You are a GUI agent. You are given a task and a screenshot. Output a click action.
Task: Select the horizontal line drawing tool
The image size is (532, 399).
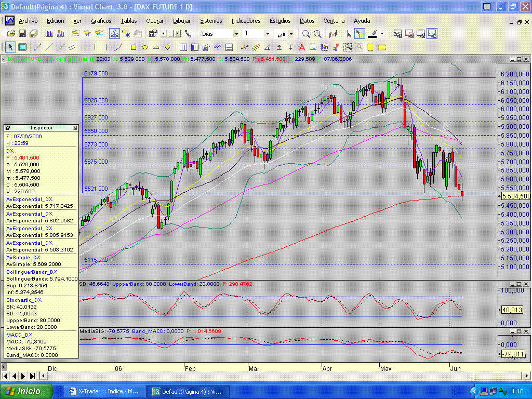pos(84,47)
